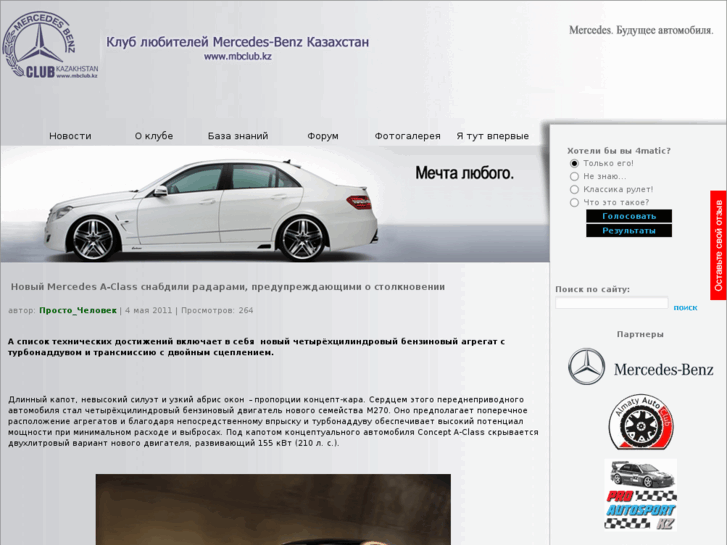Open the Новости menu item
The image size is (727, 545).
(x=70, y=136)
